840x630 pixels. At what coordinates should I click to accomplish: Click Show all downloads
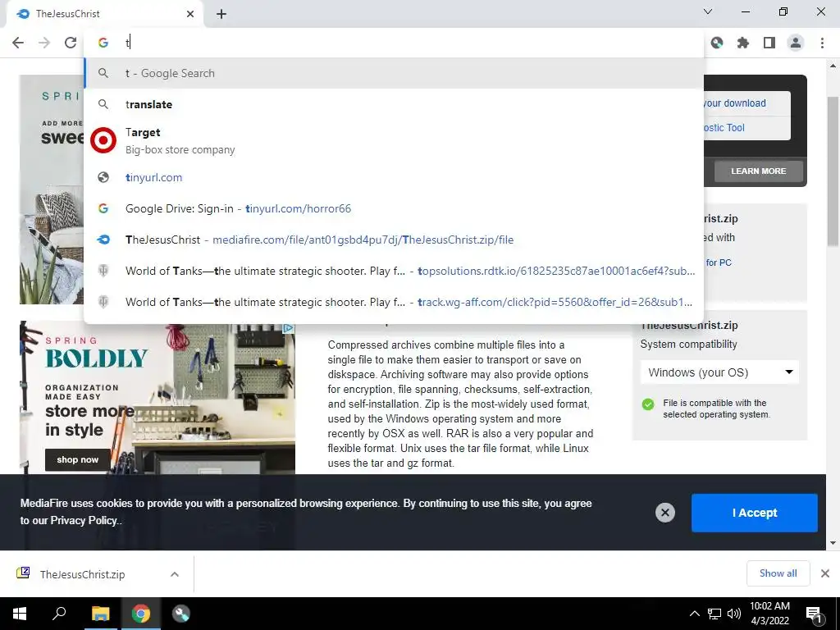[x=778, y=573]
